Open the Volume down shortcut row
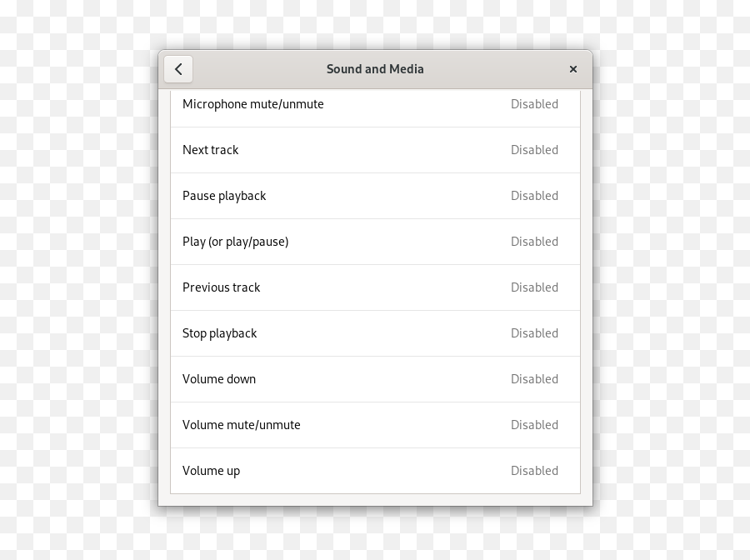Screen dimensions: 750x560 pos(376,380)
